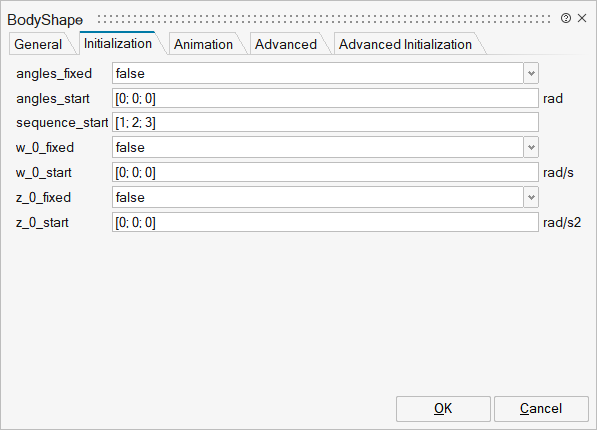Open the Advanced Initialization tab

tap(405, 44)
